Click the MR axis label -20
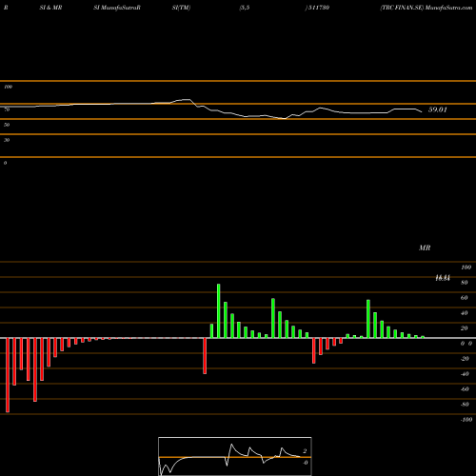 tap(465, 359)
